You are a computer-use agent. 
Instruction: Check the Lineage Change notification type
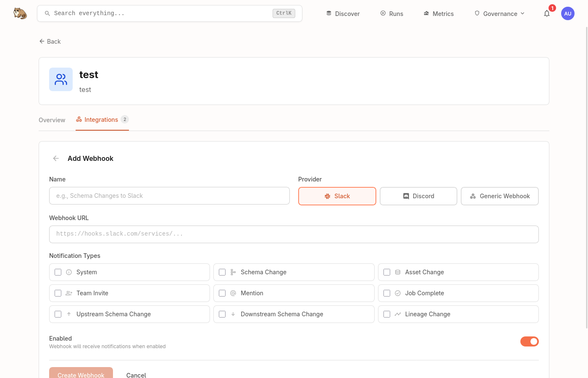[387, 314]
